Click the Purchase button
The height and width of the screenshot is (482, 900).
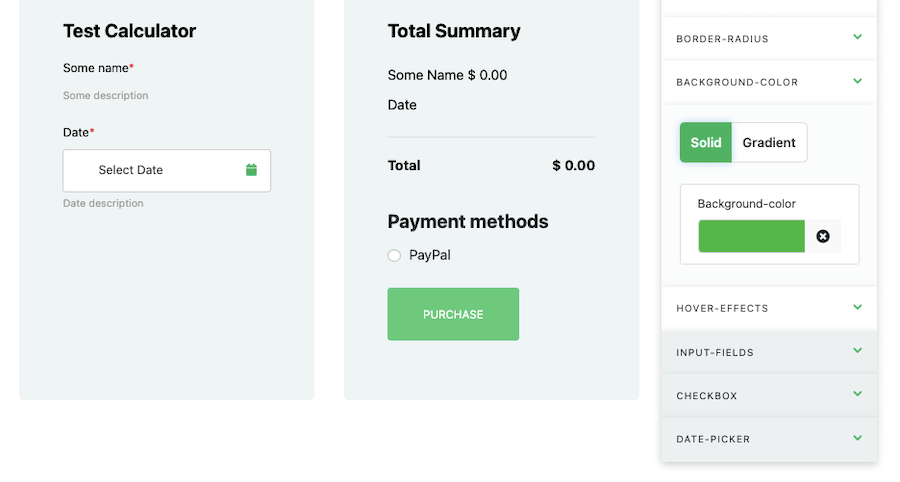click(x=453, y=314)
